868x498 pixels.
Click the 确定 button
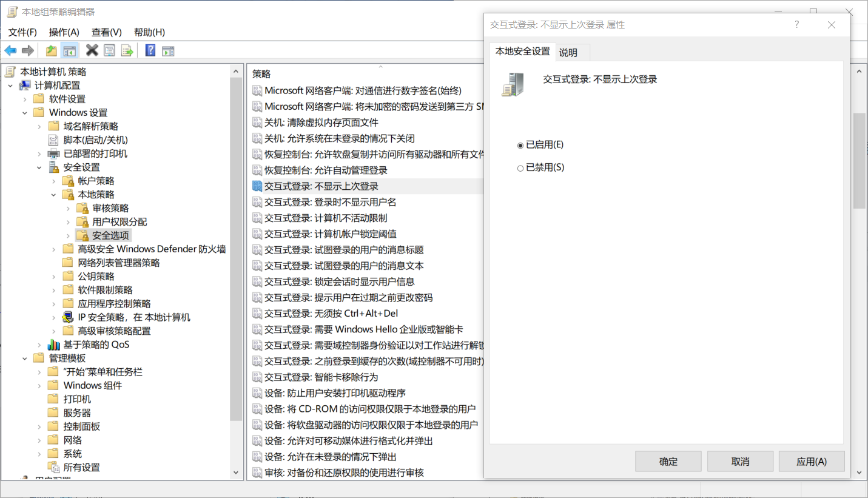668,462
